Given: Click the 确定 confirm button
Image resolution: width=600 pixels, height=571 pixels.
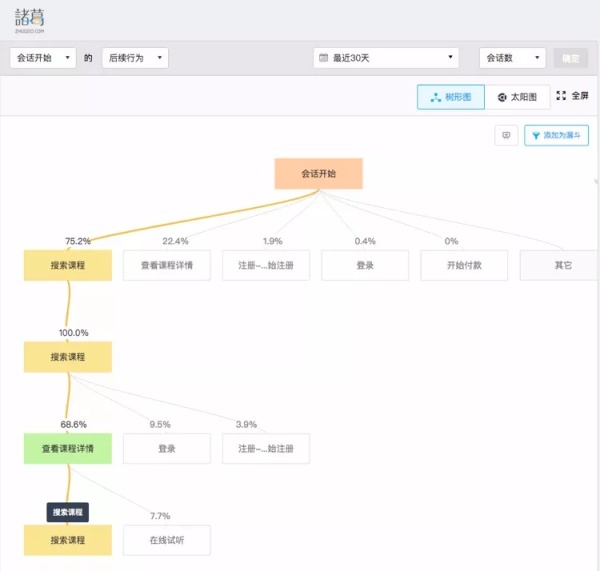Looking at the screenshot, I should point(570,58).
